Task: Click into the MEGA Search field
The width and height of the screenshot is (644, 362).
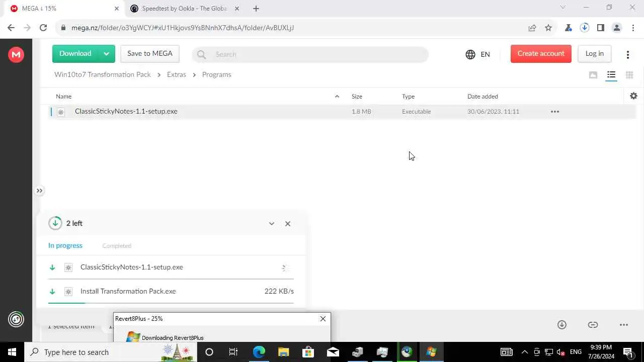Action: click(310, 54)
